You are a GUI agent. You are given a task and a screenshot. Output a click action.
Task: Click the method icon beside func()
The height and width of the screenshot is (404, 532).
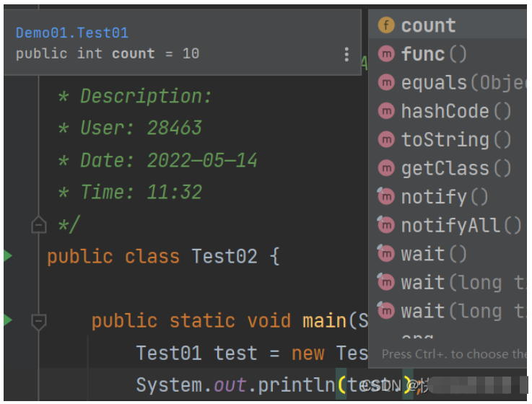coord(386,53)
